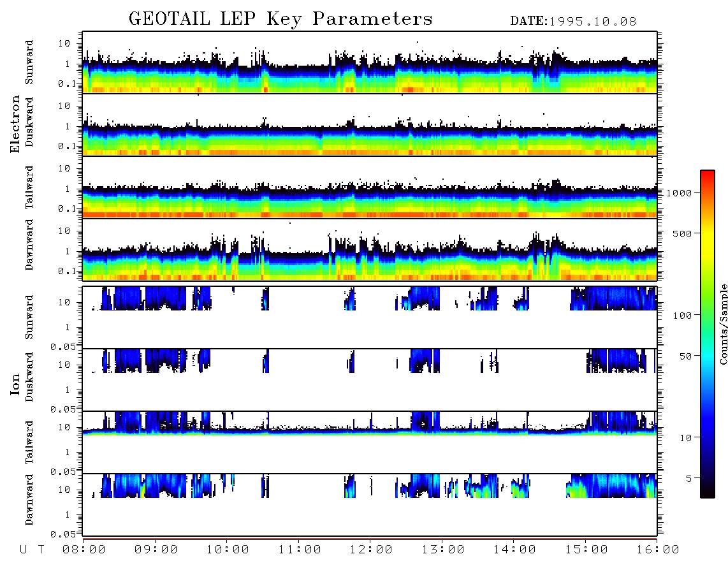Click the 10:00 time tick label
This screenshot has height=561, width=728.
(x=228, y=550)
